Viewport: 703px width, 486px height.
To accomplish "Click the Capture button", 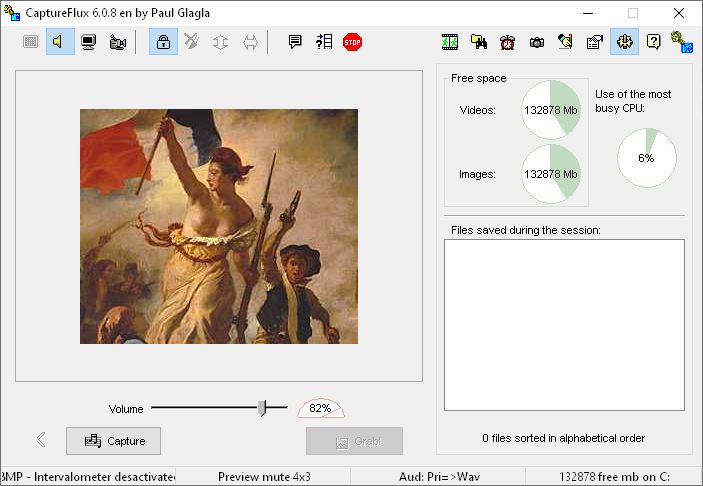I will point(113,441).
